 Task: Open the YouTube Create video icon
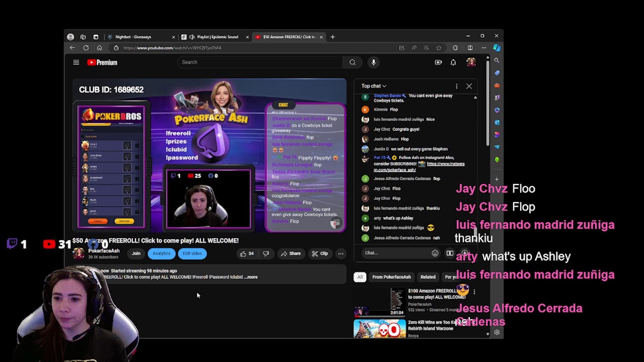pos(438,62)
